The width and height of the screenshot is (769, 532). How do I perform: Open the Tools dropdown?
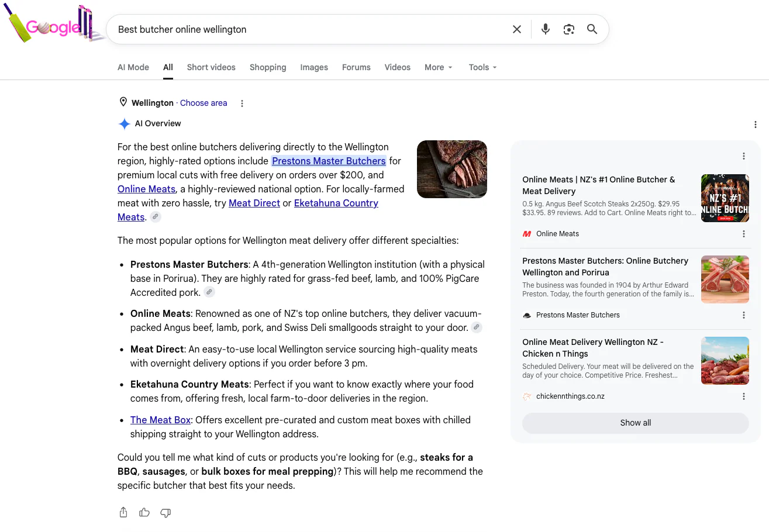tap(482, 67)
